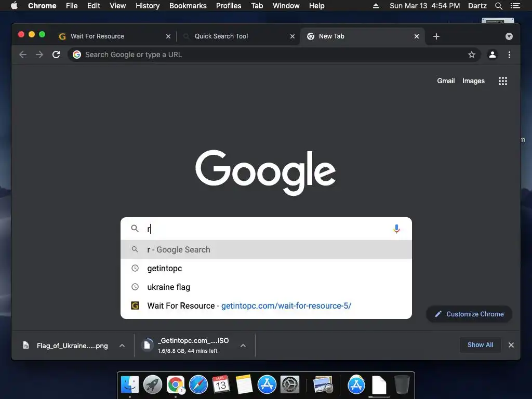Open Preview from the Dock
Screen dimensions: 532x399
coord(323,385)
